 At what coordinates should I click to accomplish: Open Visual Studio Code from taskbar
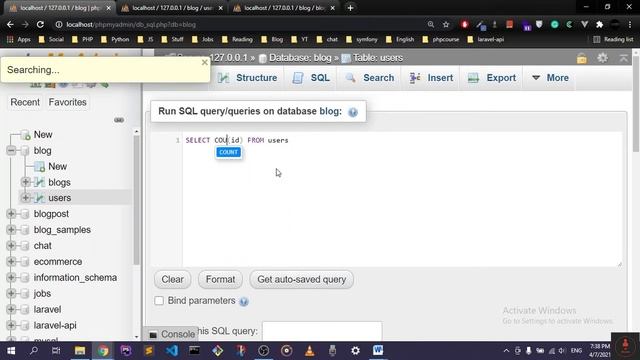coord(172,351)
